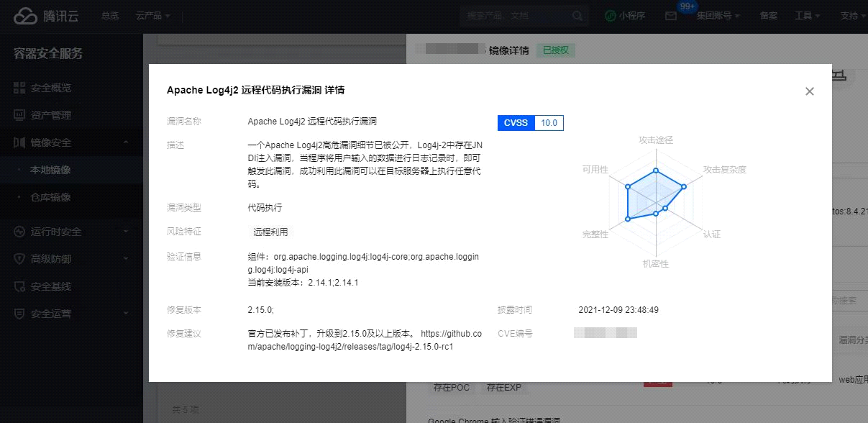Viewport: 868px width, 423px height.
Task: Click the asset management sidebar icon
Action: [19, 115]
